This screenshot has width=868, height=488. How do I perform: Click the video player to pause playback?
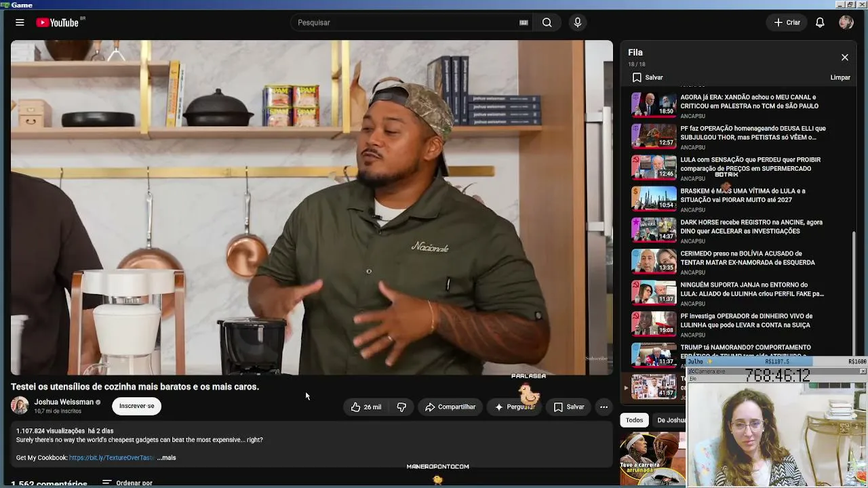pos(312,207)
